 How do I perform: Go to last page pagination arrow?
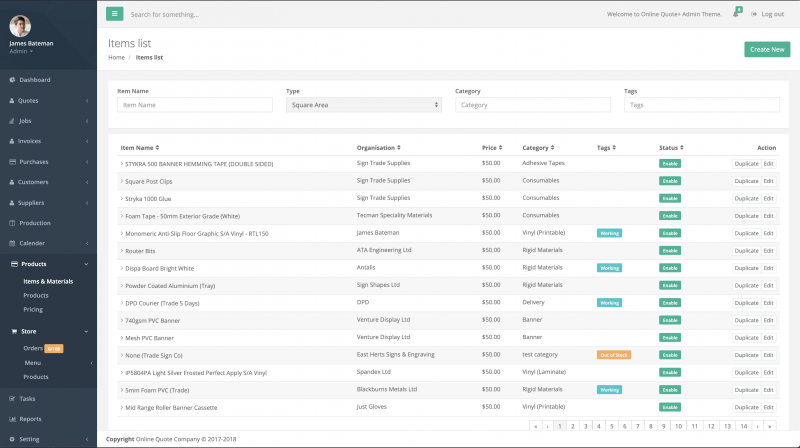pyautogui.click(x=769, y=426)
